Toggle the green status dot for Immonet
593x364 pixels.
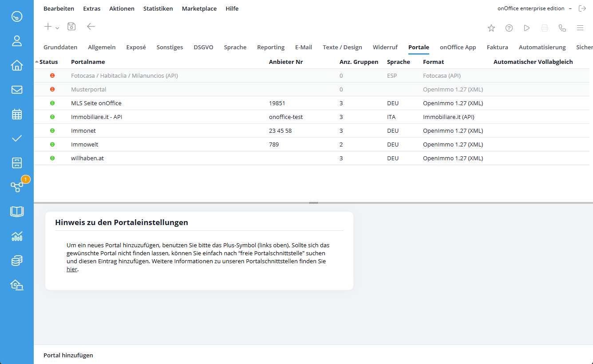(52, 131)
